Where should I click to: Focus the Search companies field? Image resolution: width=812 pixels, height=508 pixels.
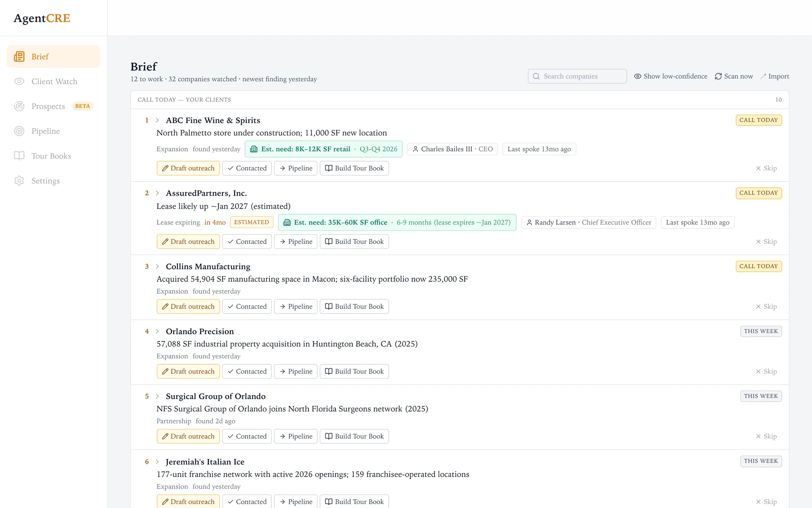(577, 76)
